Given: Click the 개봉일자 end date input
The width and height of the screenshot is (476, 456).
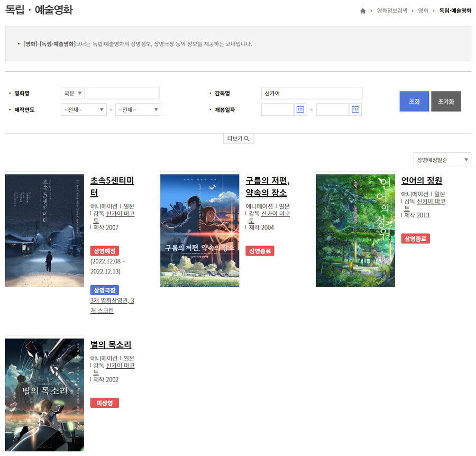Looking at the screenshot, I should pyautogui.click(x=333, y=110).
